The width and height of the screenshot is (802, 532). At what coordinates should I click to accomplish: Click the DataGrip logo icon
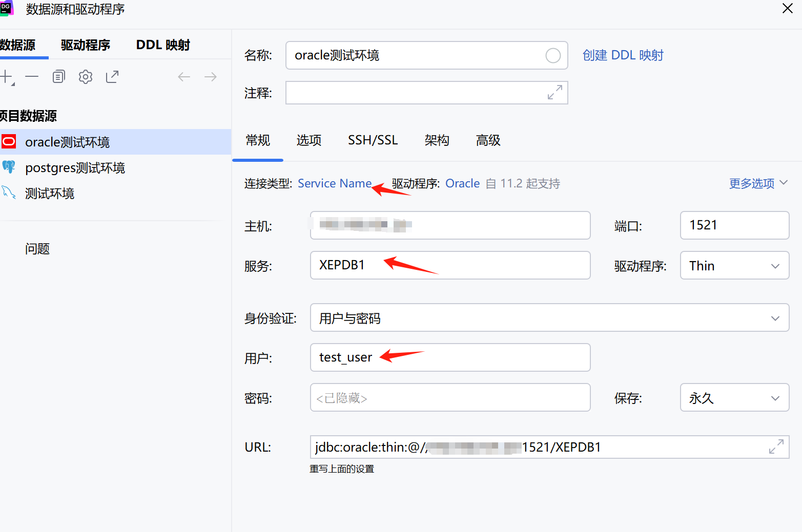pos(7,8)
